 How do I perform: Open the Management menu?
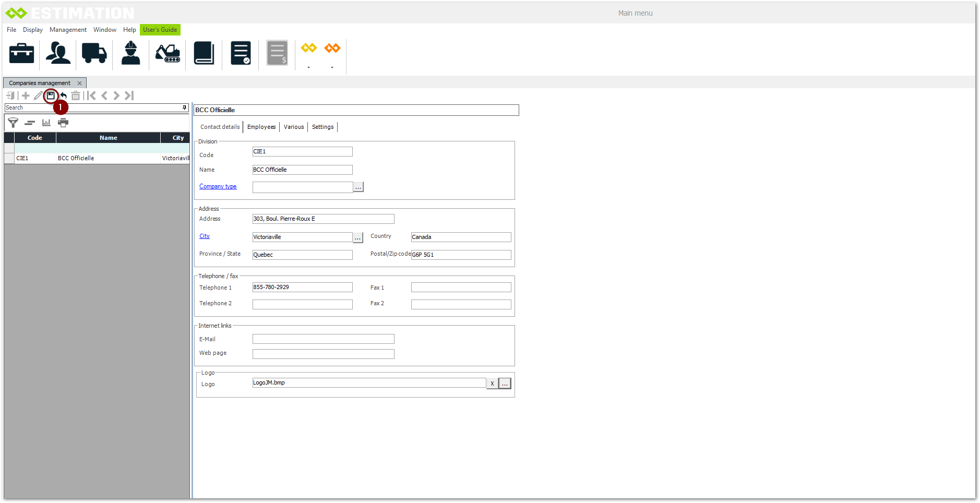tap(68, 30)
